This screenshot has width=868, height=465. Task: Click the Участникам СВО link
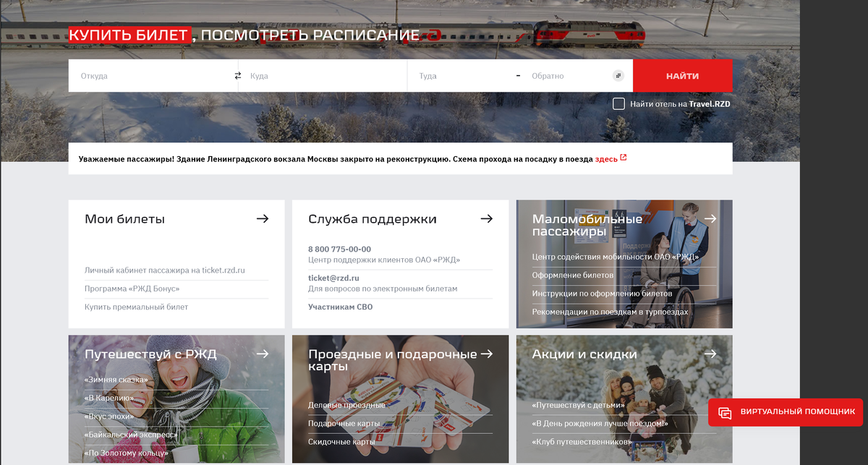341,306
